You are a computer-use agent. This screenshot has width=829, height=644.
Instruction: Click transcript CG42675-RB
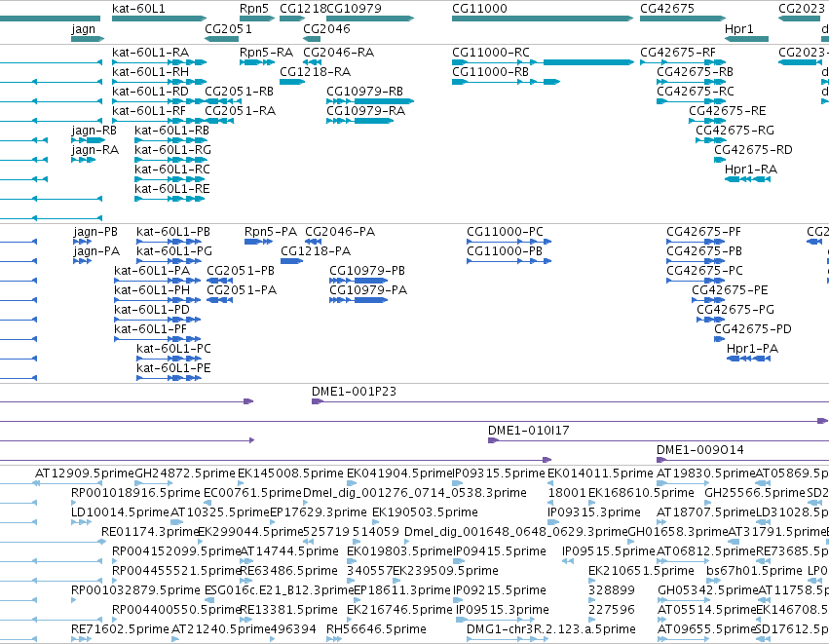[691, 82]
